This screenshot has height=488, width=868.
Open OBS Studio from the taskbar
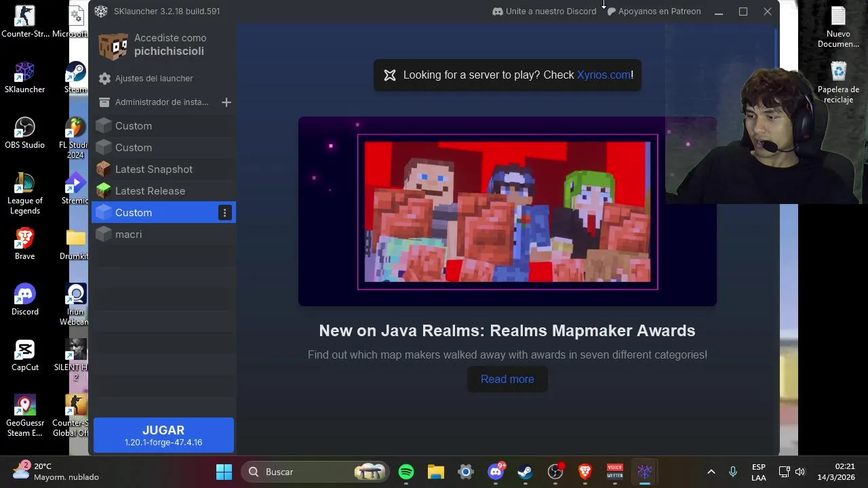(555, 472)
